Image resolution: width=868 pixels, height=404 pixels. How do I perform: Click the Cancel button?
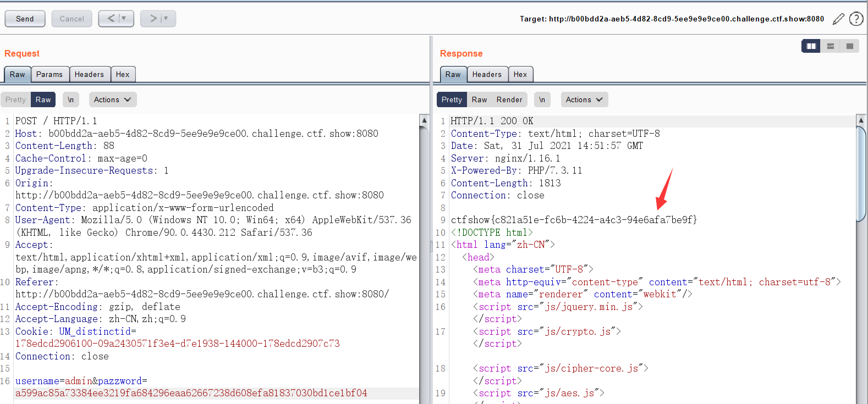[72, 19]
